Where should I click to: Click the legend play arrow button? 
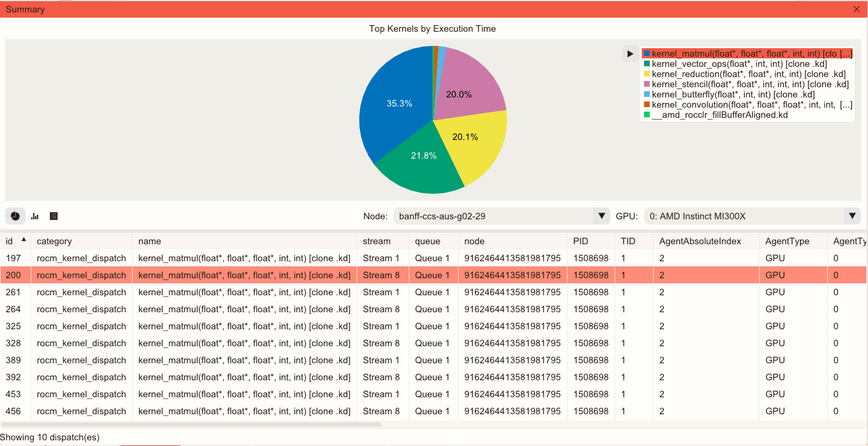pyautogui.click(x=630, y=54)
